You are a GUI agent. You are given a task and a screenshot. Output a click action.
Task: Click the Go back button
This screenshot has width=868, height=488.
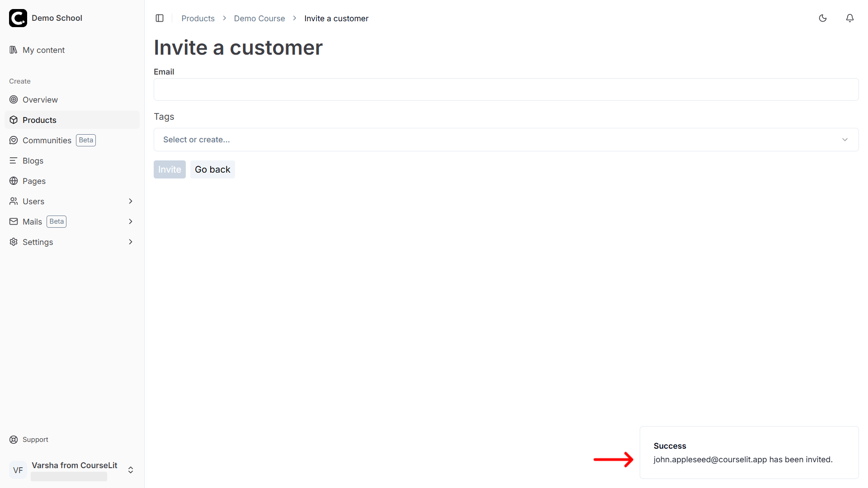(x=212, y=169)
